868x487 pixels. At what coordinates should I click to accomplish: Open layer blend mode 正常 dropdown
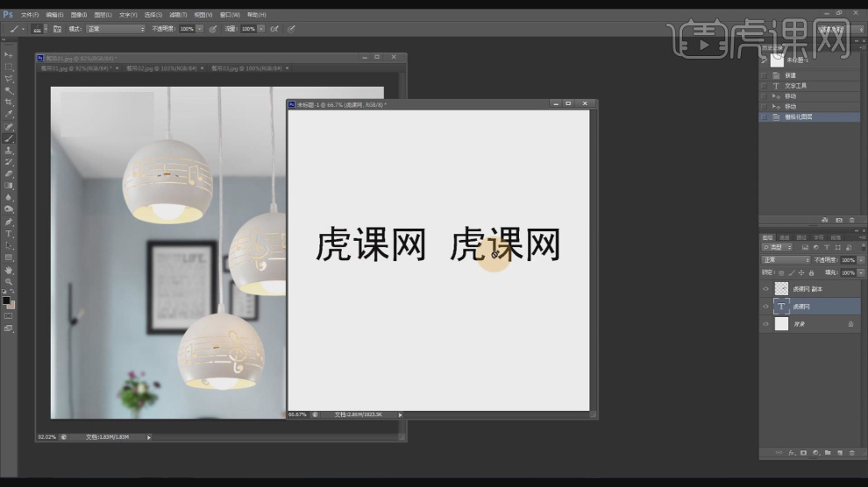click(x=786, y=260)
